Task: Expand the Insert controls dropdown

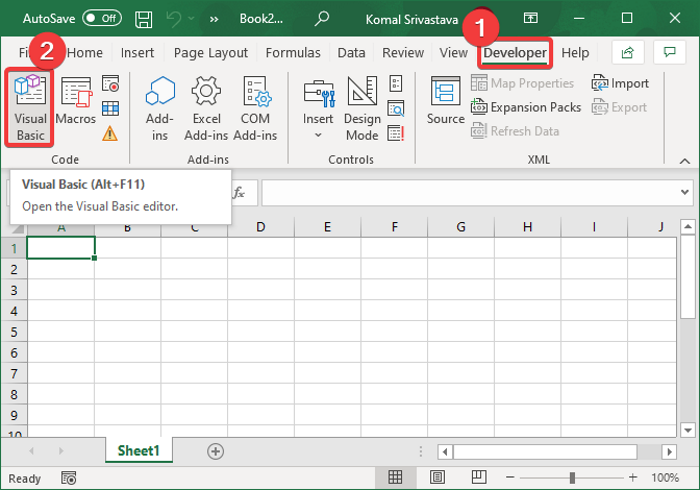Action: [318, 108]
